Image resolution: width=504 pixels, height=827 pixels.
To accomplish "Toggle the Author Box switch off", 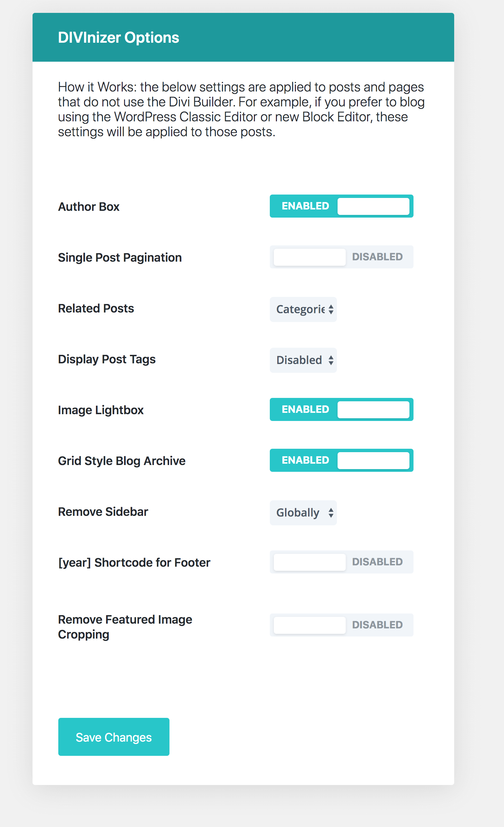I will click(341, 206).
